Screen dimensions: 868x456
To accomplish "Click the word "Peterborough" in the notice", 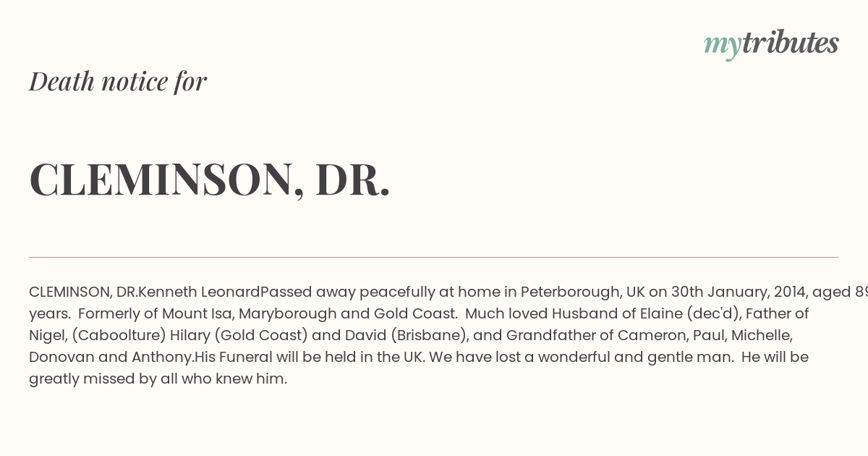I will 571,292.
